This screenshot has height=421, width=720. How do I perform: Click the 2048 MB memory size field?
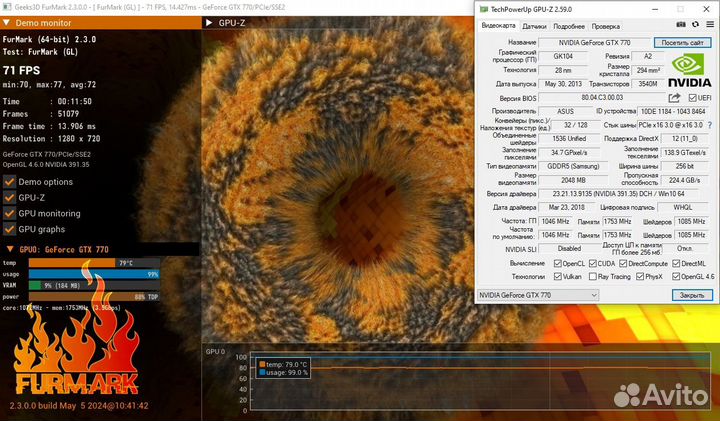[573, 180]
